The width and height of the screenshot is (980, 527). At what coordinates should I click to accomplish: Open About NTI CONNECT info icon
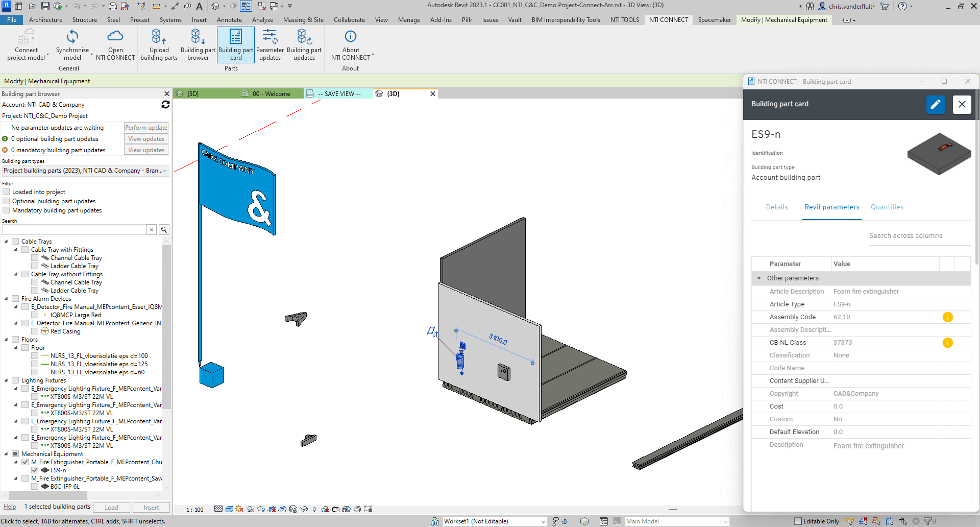coord(351,36)
